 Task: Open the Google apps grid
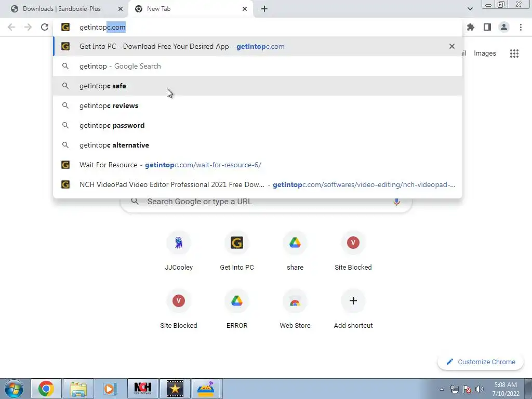click(x=514, y=54)
